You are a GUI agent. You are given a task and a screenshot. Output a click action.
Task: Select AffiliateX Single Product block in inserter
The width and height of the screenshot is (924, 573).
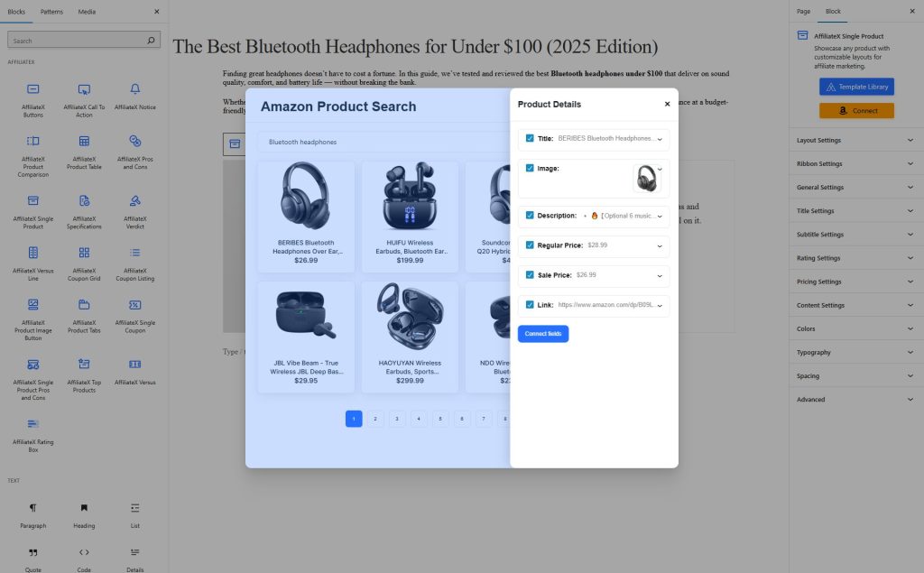(33, 212)
